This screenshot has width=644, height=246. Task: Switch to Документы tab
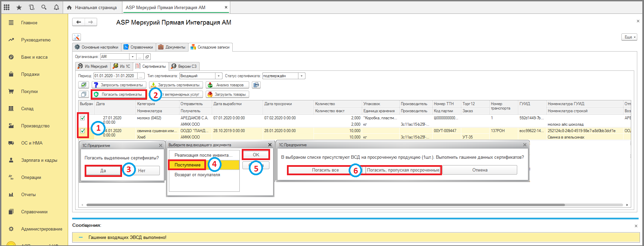tap(172, 47)
